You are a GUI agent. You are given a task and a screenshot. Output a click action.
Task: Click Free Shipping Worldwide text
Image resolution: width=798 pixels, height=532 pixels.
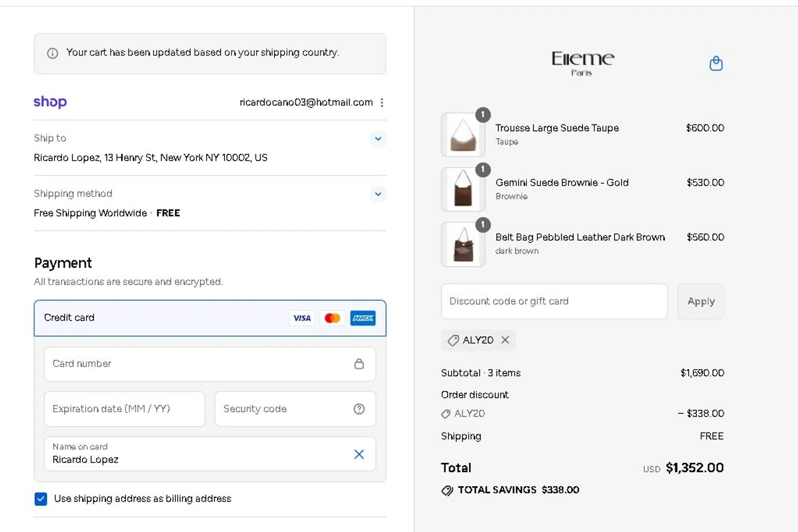(90, 213)
